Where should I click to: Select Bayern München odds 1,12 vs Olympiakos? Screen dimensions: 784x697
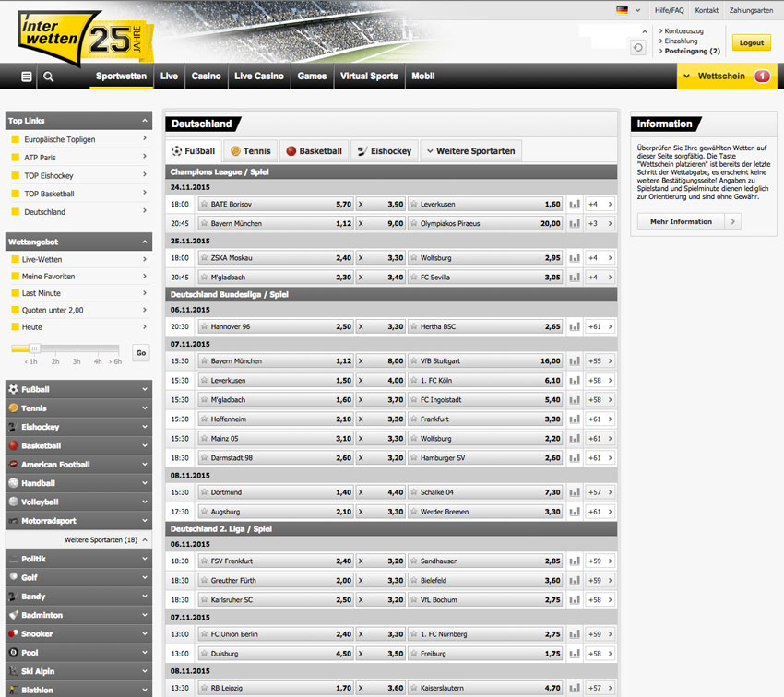point(276,223)
